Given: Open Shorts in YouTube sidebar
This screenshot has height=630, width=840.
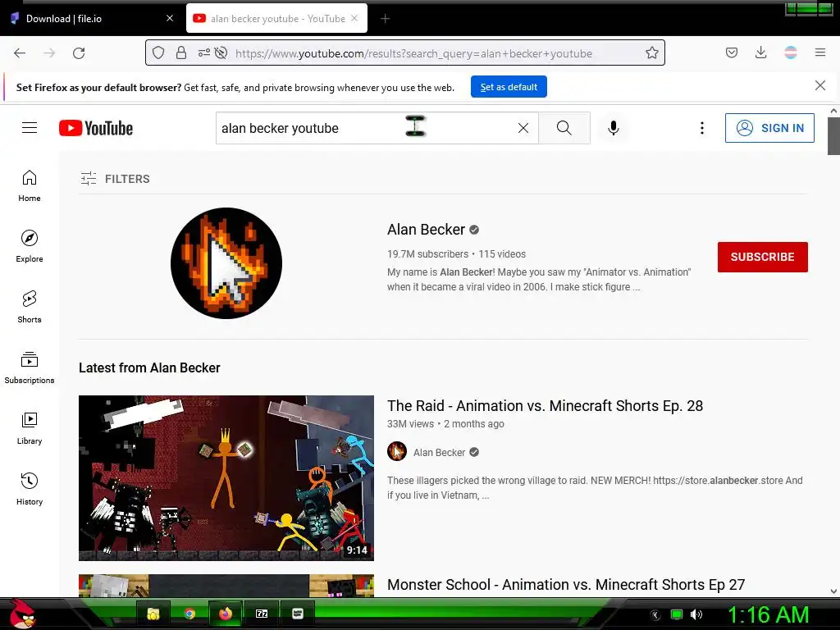Looking at the screenshot, I should [30, 307].
